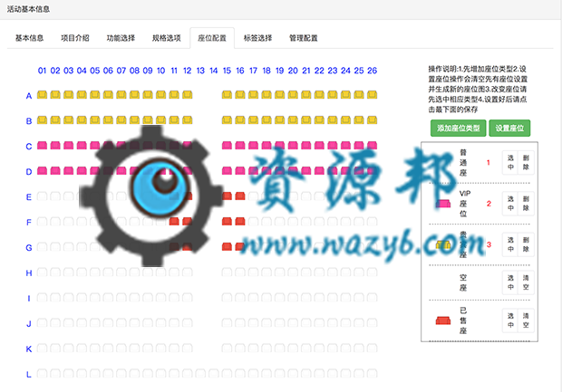Select yellow seat in row A column 12
562x392 pixels.
[x=188, y=94]
